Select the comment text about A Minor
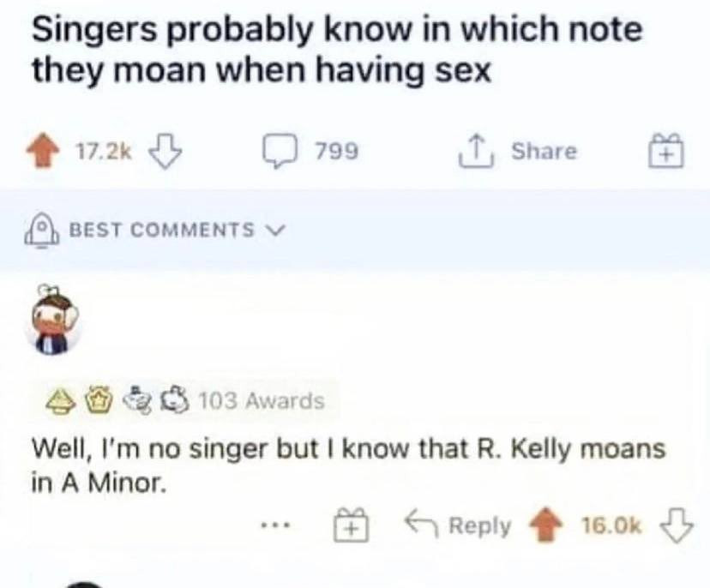The image size is (710, 588). click(347, 465)
